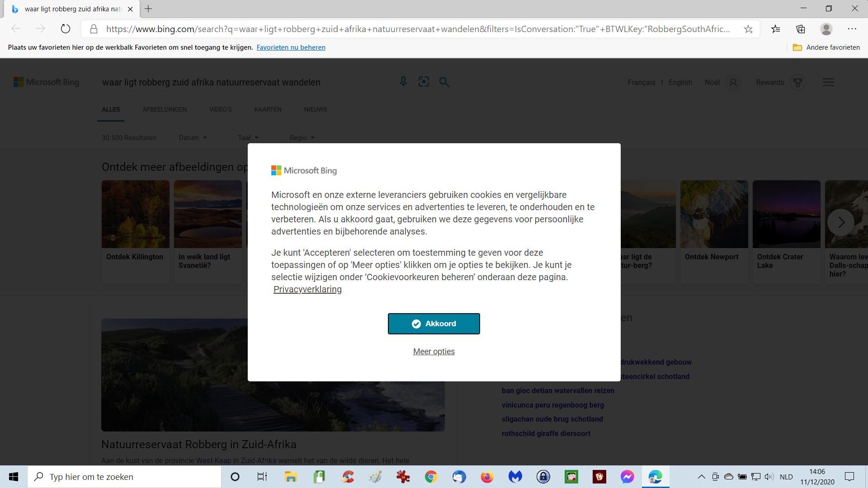Open the Ontdek Killington thumbnail
The height and width of the screenshot is (488, 868).
[135, 214]
